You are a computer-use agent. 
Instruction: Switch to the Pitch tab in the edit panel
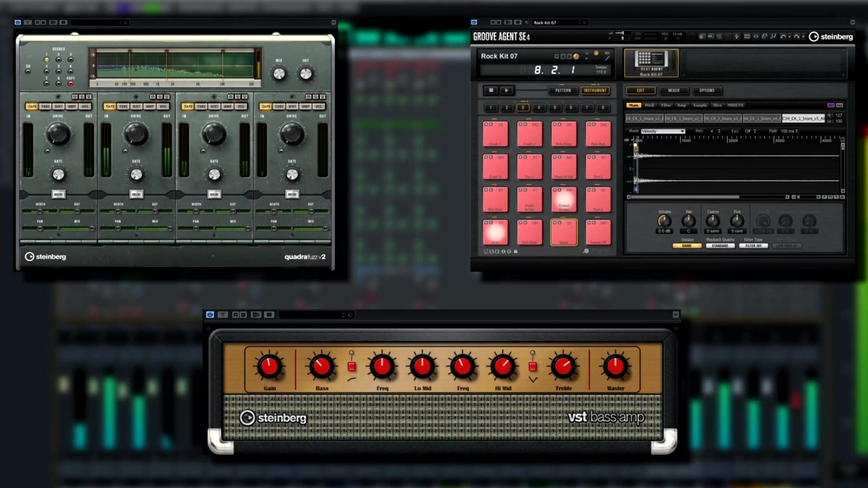[650, 106]
